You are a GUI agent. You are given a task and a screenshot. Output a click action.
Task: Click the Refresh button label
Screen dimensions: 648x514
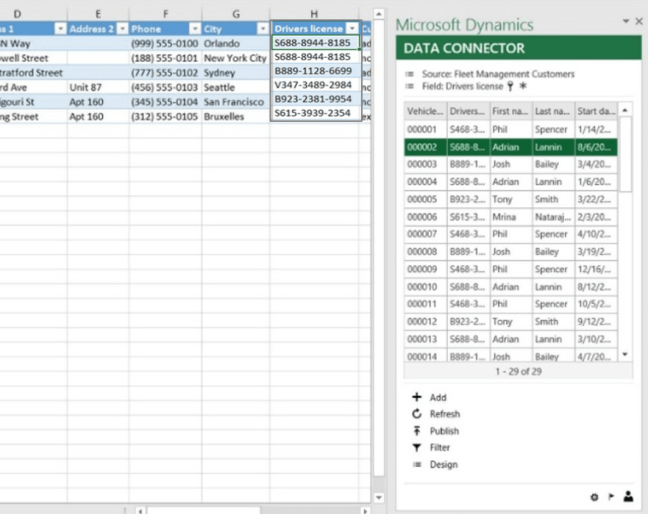click(x=445, y=414)
